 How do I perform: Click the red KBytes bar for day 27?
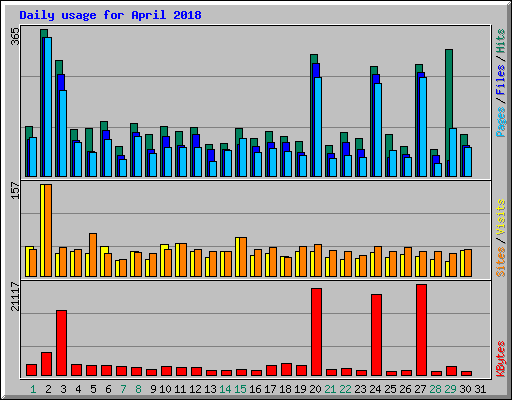pyautogui.click(x=422, y=330)
